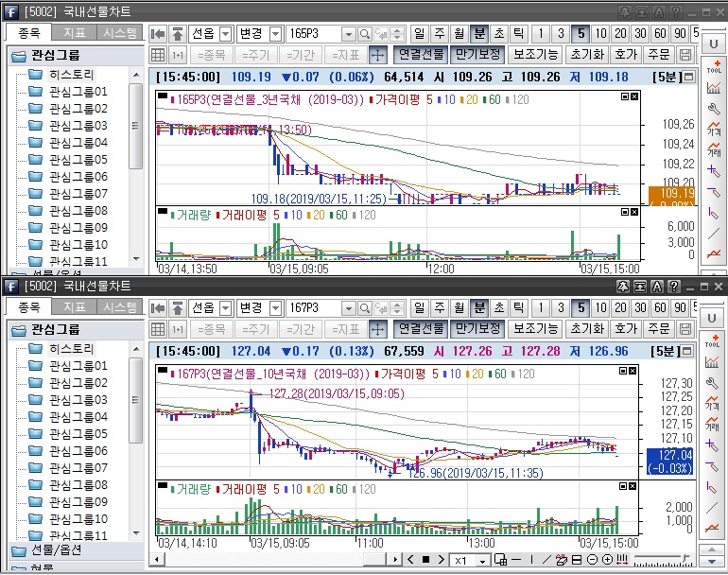
Task: Open the 선옵 dropdown in 167P3 window
Action: [226, 308]
